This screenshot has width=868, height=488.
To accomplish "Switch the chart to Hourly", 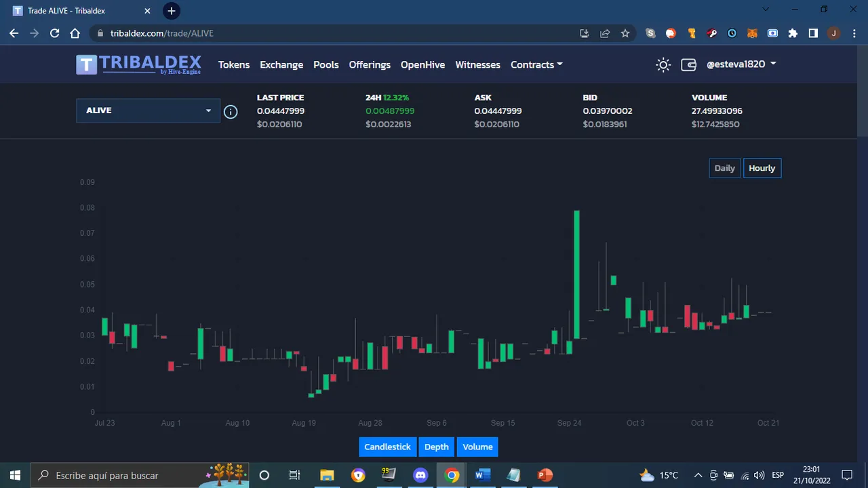I will click(762, 168).
